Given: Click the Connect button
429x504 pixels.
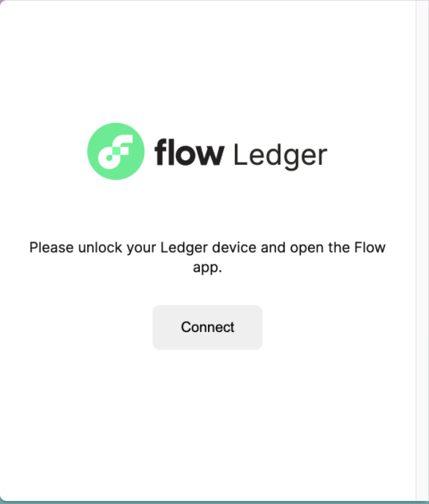Looking at the screenshot, I should click(207, 327).
